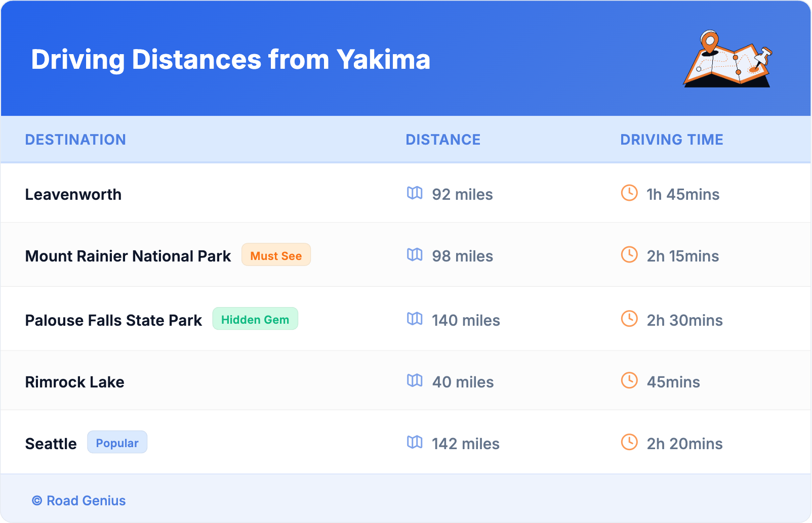Click the clock icon beside 2h 15mins
The width and height of the screenshot is (812, 523).
pos(629,255)
